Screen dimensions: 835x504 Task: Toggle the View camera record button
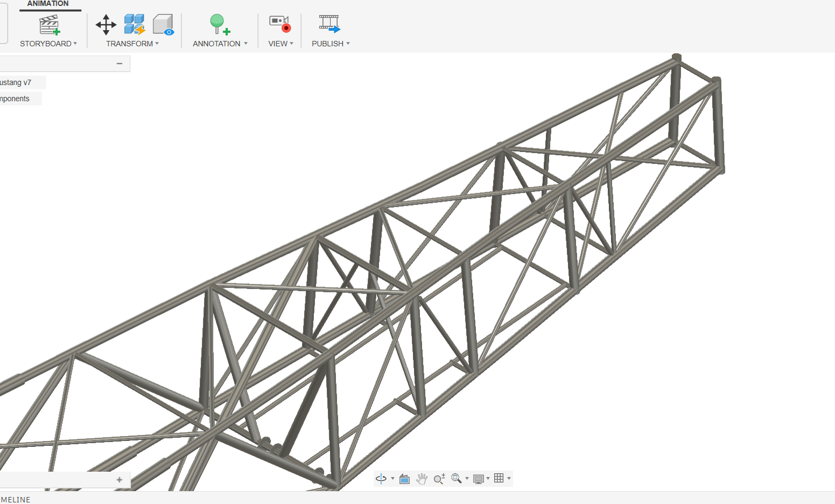click(280, 24)
